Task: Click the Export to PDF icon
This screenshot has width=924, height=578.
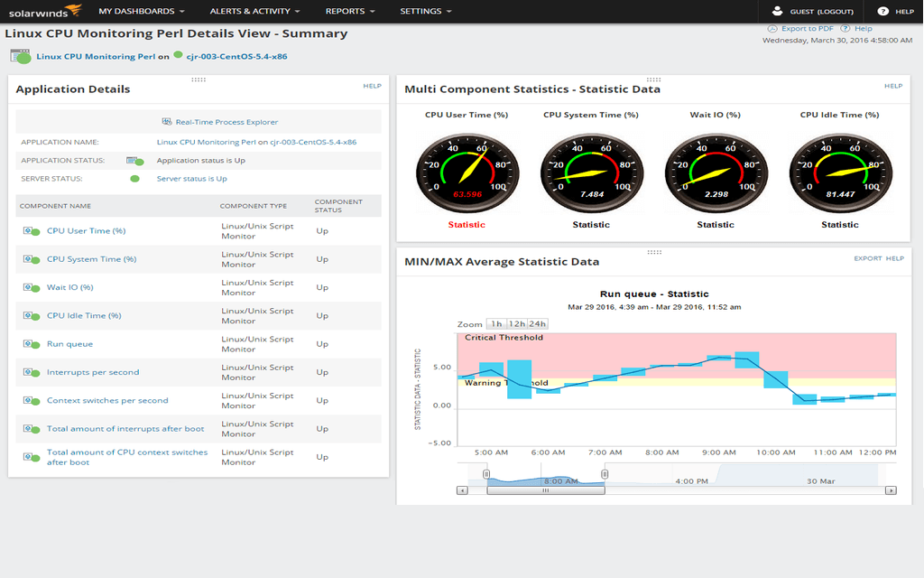Action: 772,28
